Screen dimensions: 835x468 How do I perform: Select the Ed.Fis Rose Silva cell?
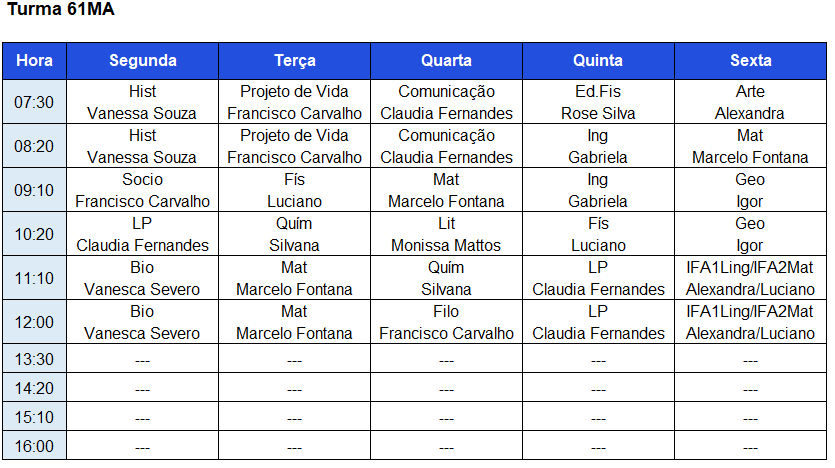tap(598, 102)
